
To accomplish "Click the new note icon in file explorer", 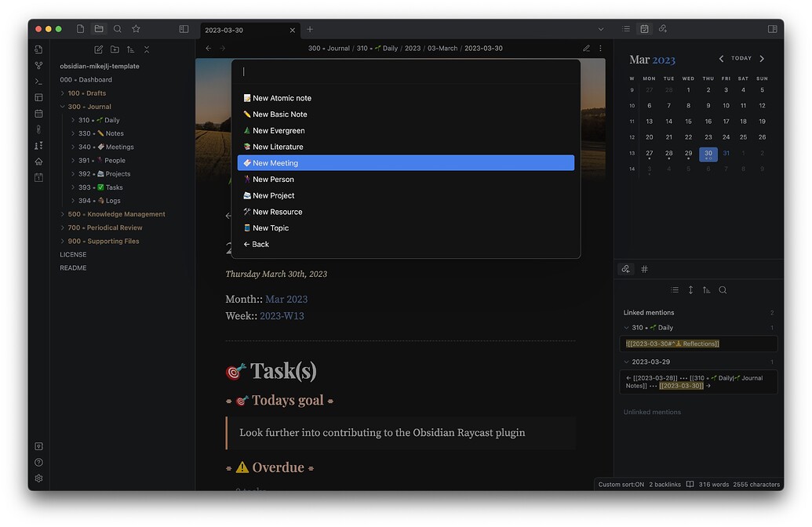I will [x=99, y=49].
